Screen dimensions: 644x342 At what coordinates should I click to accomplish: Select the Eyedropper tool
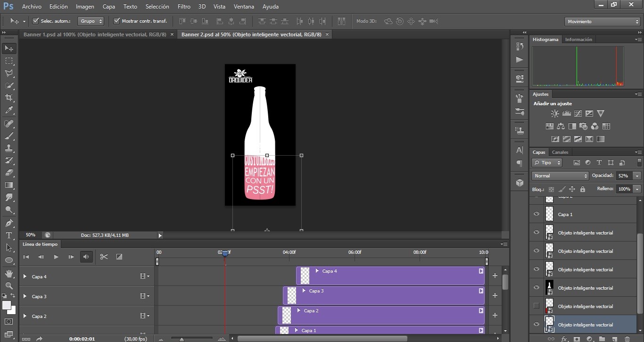(9, 110)
